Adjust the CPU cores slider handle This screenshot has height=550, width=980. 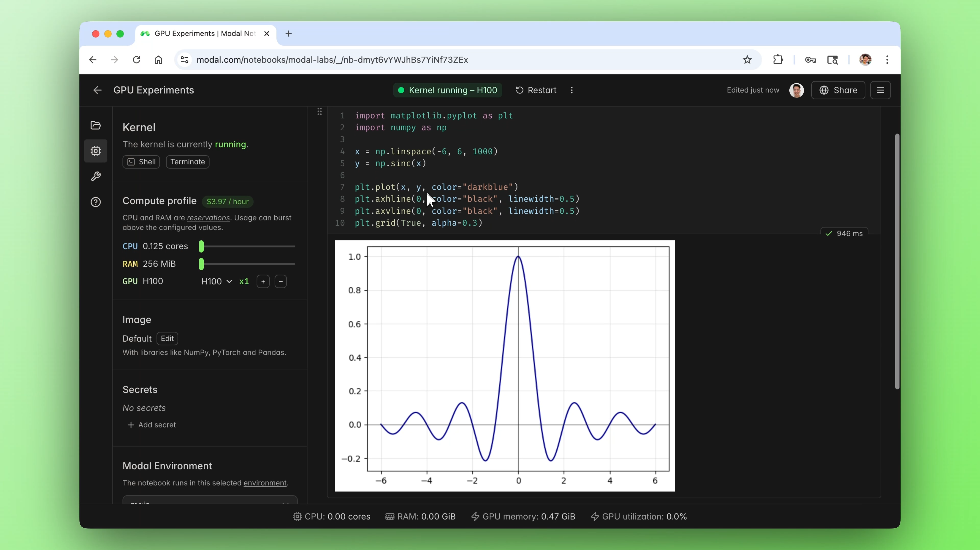click(201, 246)
